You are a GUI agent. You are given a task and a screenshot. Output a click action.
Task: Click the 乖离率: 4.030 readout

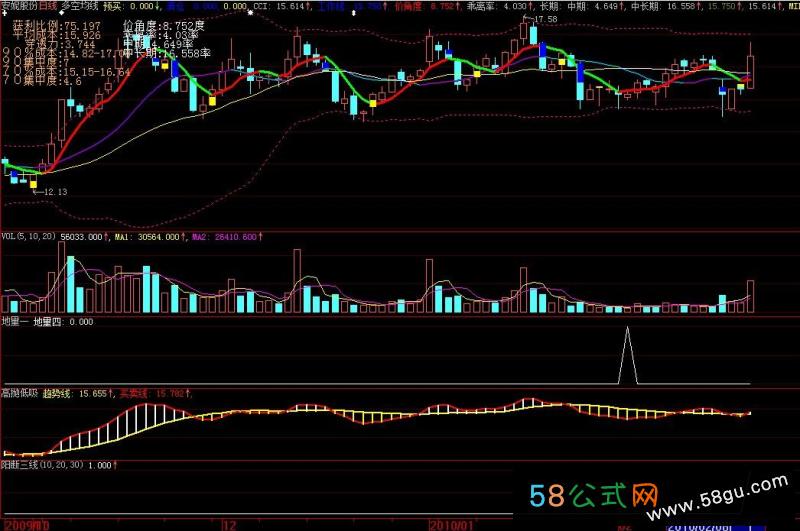[499, 6]
